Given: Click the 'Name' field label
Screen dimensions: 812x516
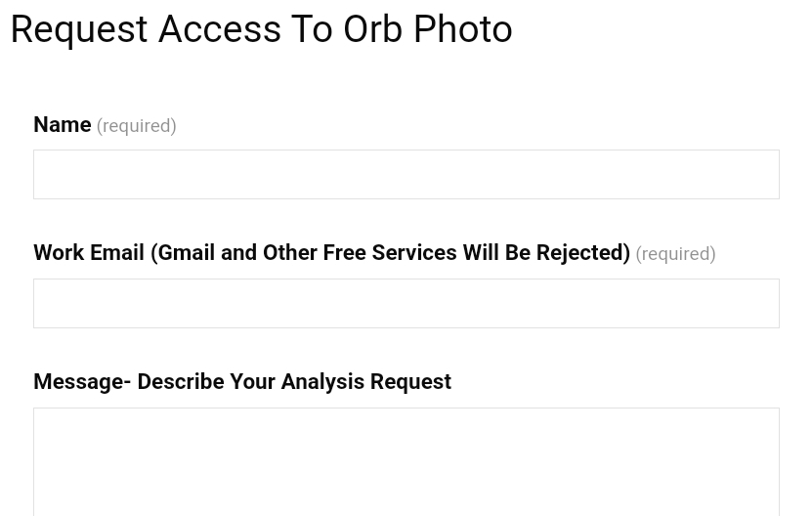Looking at the screenshot, I should tap(63, 125).
